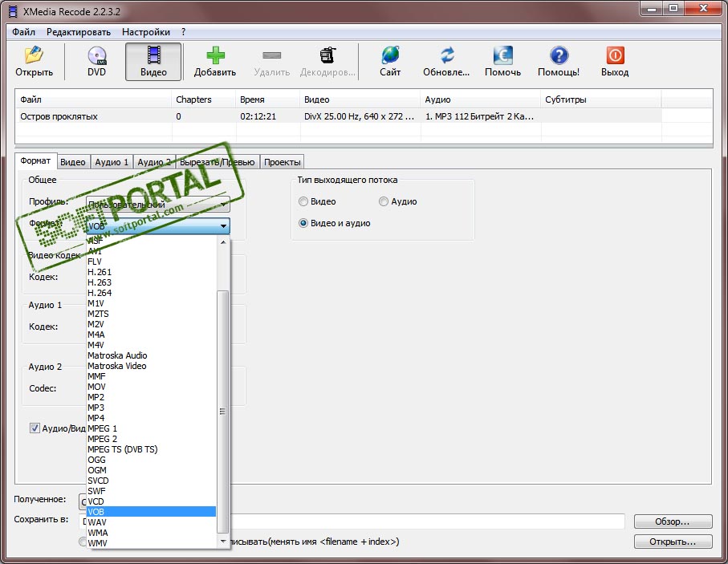
Task: Click the Время column header
Action: (267, 99)
